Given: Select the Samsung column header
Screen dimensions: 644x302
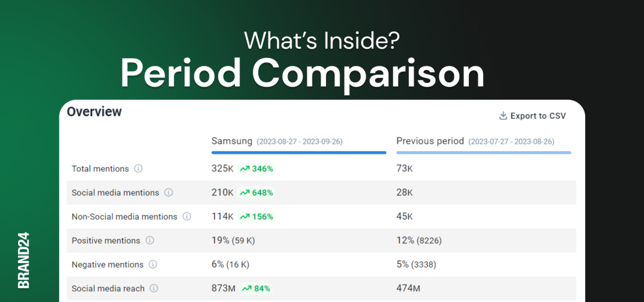Looking at the screenshot, I should coord(232,141).
